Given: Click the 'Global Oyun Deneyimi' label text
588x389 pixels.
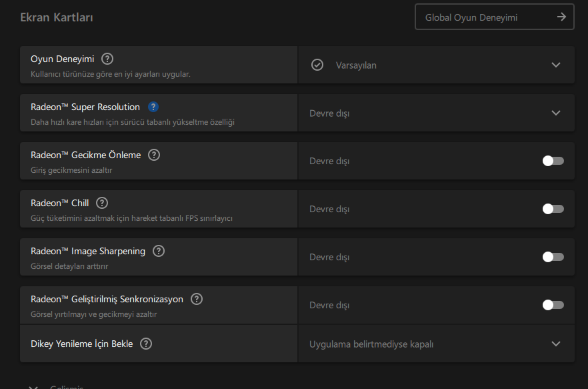Looking at the screenshot, I should click(x=471, y=17).
